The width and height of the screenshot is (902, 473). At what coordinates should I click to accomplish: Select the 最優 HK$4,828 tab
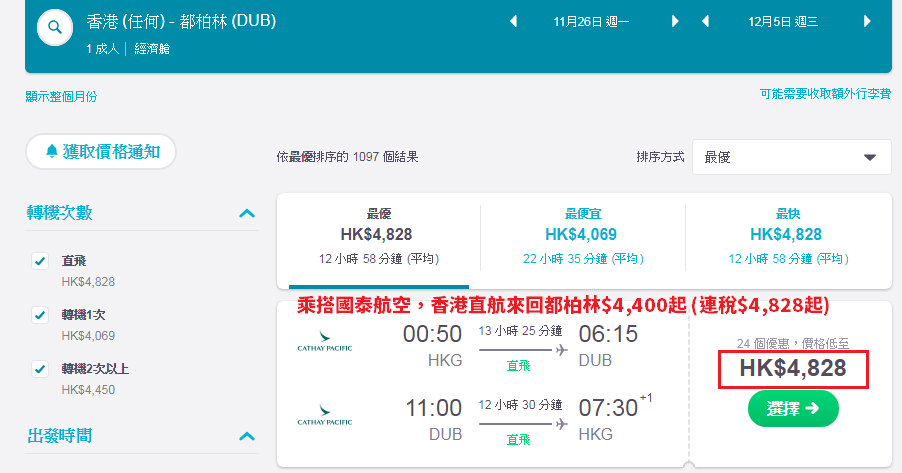pyautogui.click(x=379, y=240)
